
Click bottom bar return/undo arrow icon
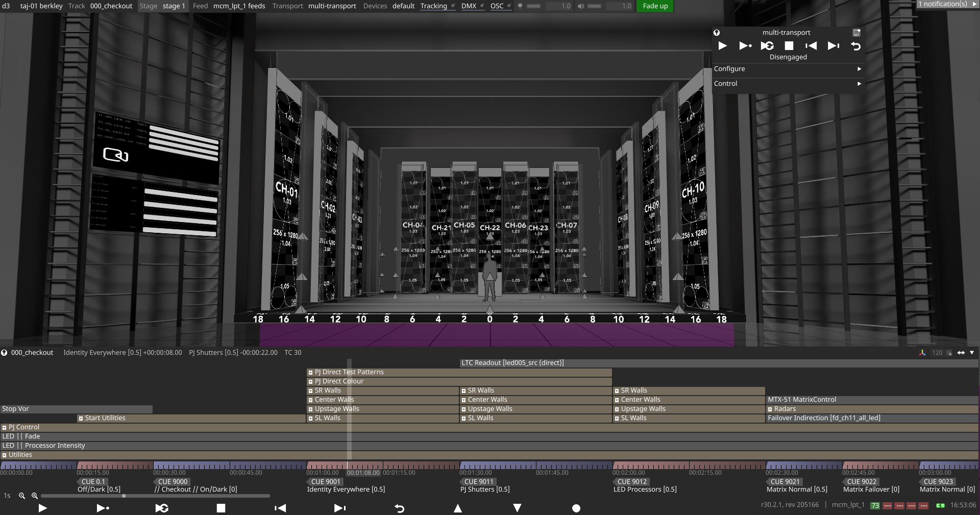(400, 508)
